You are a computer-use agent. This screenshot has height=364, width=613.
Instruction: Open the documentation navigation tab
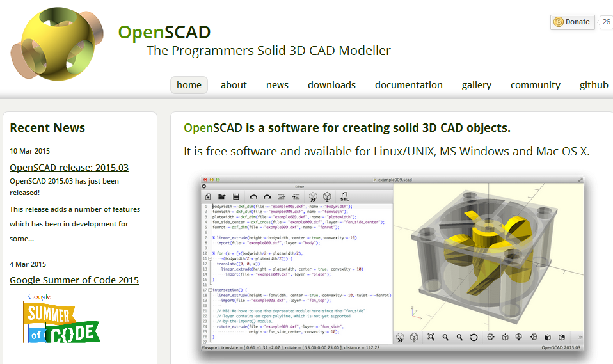pos(408,85)
